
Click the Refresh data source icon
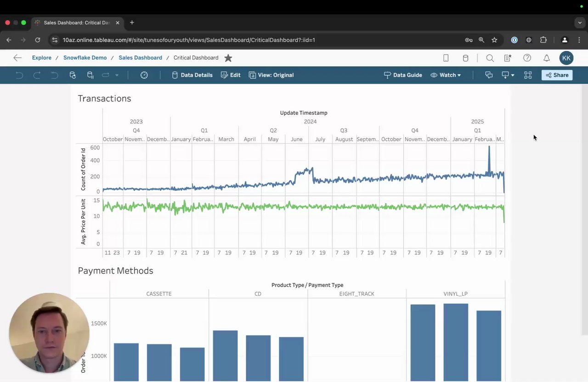73,75
